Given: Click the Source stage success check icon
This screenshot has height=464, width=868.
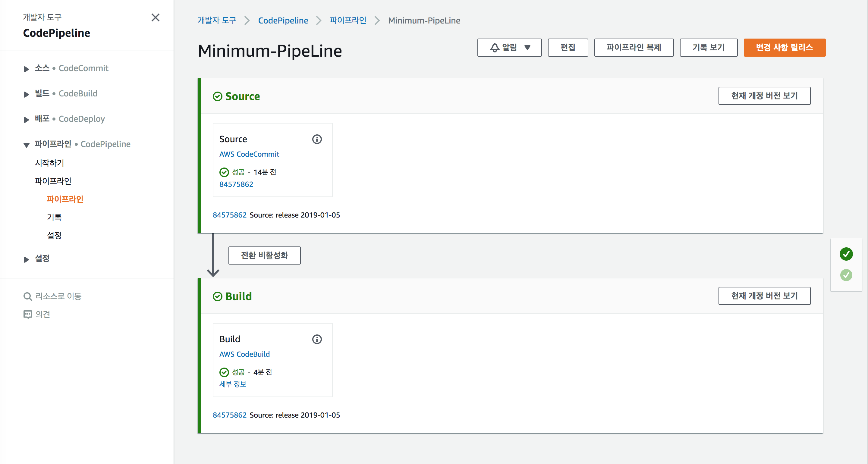Looking at the screenshot, I should pos(218,97).
